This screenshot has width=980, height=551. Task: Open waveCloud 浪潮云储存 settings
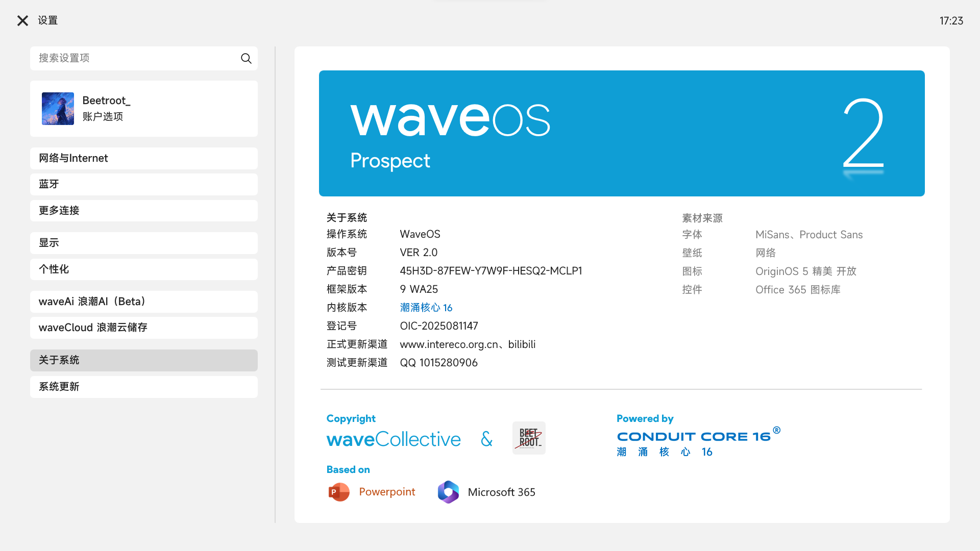pyautogui.click(x=144, y=328)
